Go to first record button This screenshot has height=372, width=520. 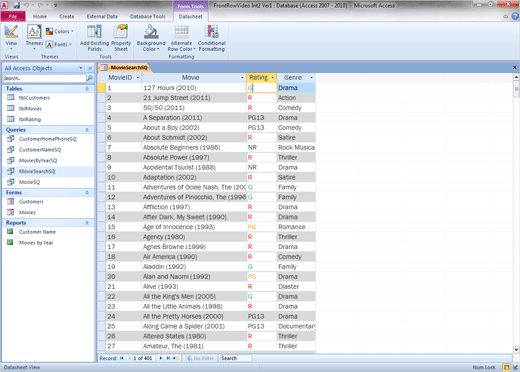122,358
